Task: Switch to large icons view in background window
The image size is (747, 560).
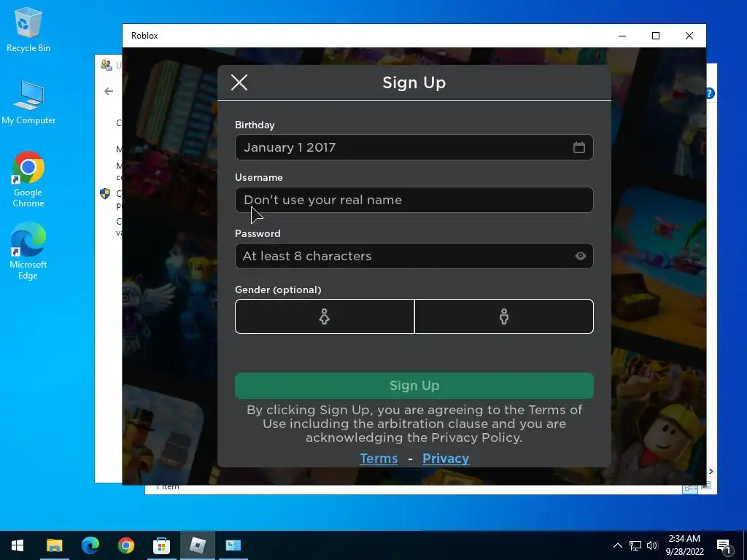Action: point(706,486)
